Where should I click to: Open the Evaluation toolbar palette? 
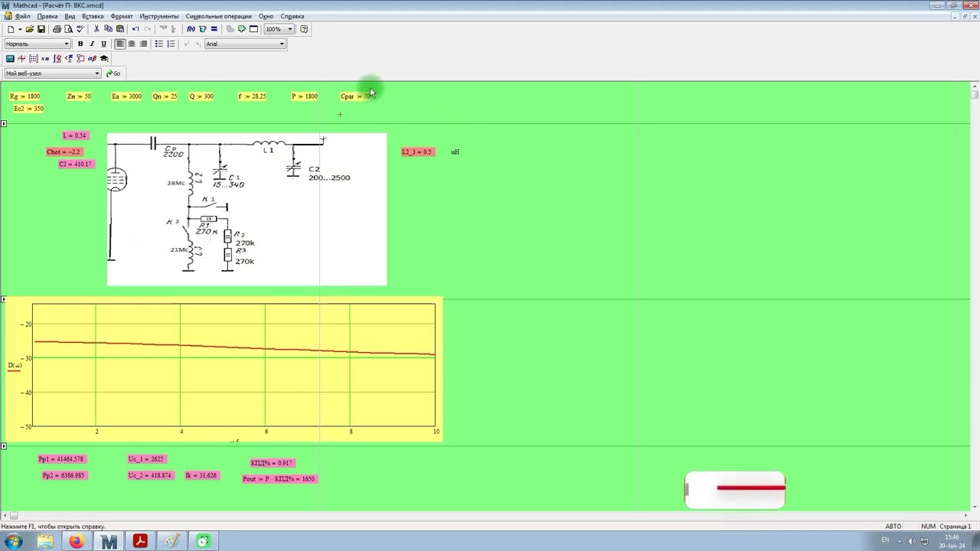[45, 58]
